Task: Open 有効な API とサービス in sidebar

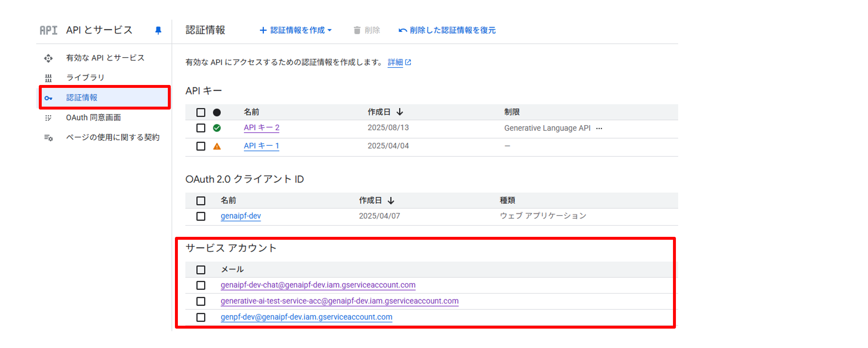Action: [105, 58]
